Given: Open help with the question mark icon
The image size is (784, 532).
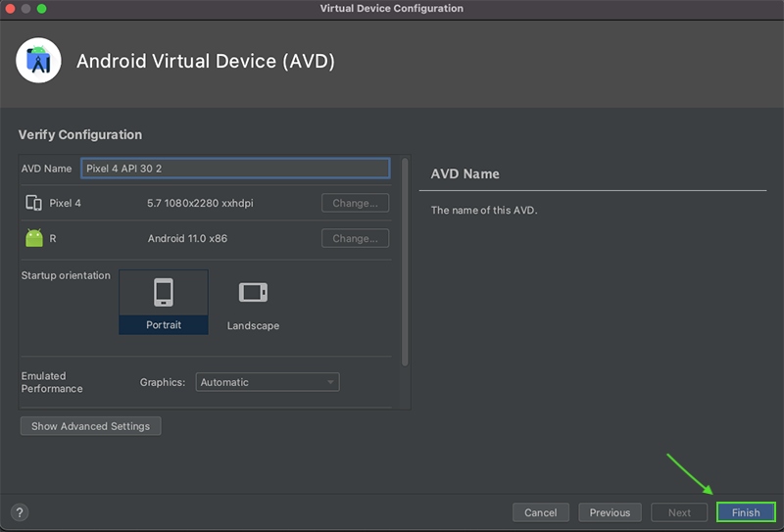Looking at the screenshot, I should click(20, 512).
